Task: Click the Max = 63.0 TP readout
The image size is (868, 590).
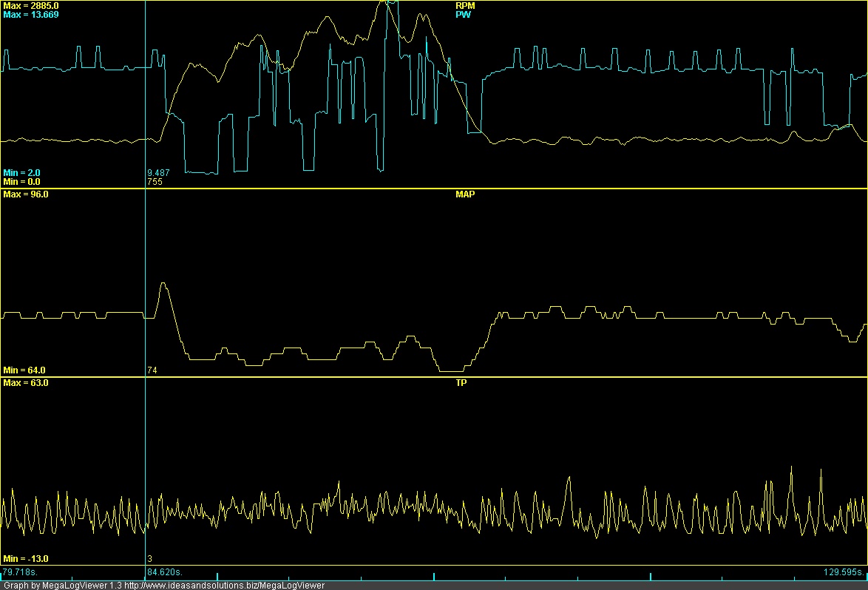Action: (26, 383)
